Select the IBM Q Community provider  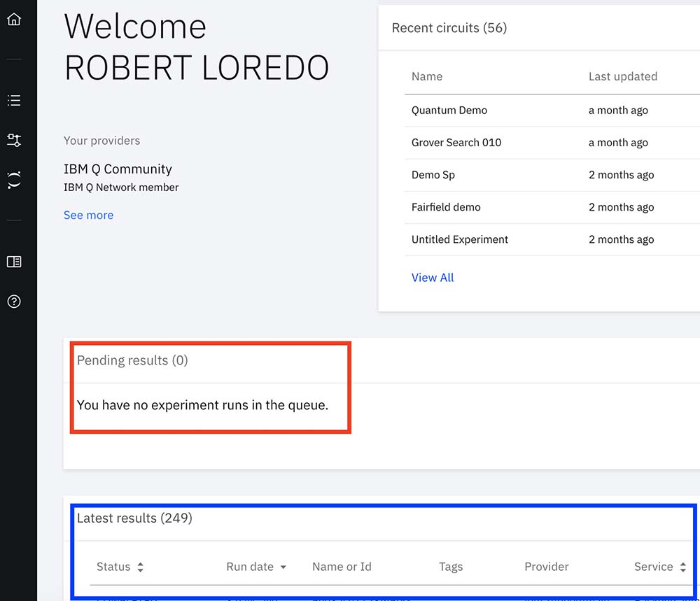pyautogui.click(x=118, y=169)
